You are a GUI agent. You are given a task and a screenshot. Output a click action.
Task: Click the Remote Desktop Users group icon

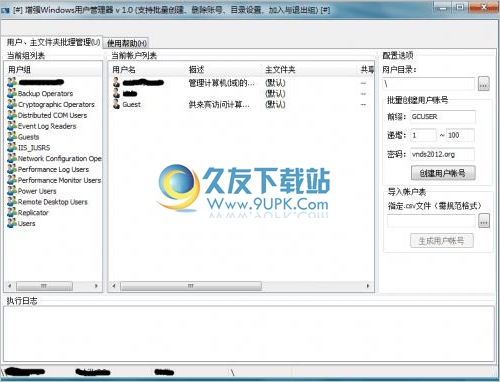[12, 201]
